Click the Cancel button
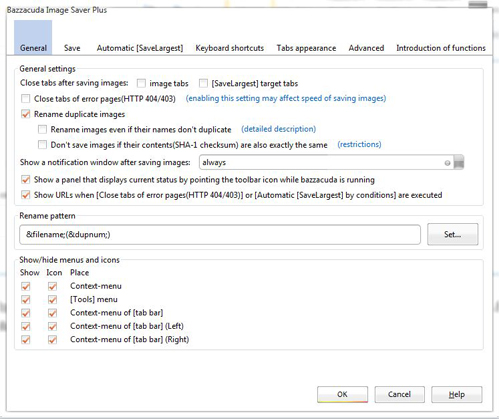This screenshot has height=419, width=499. coord(399,394)
